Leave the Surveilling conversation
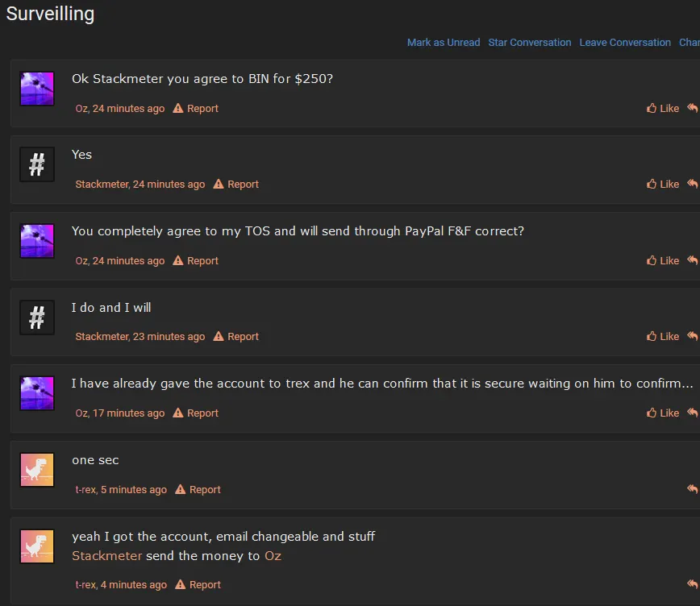 coord(625,43)
